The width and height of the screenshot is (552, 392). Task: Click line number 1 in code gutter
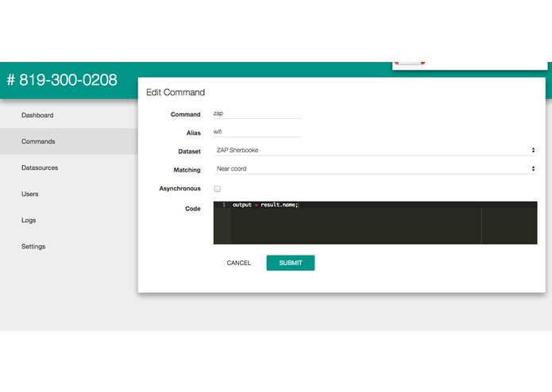[x=224, y=205]
